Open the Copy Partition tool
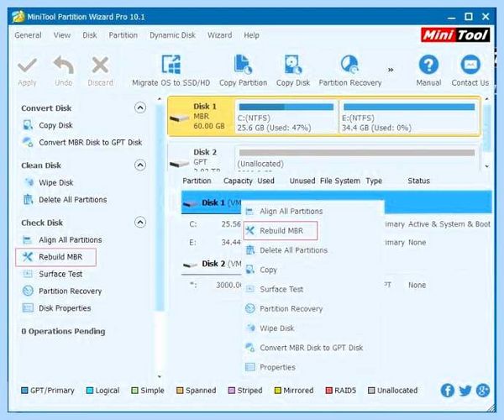The image size is (504, 420). (x=243, y=71)
